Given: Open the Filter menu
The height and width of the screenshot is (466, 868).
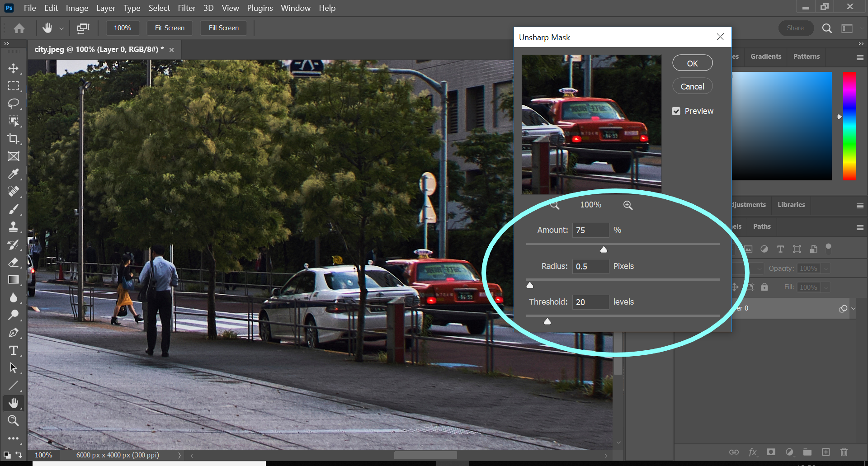Looking at the screenshot, I should [x=187, y=8].
